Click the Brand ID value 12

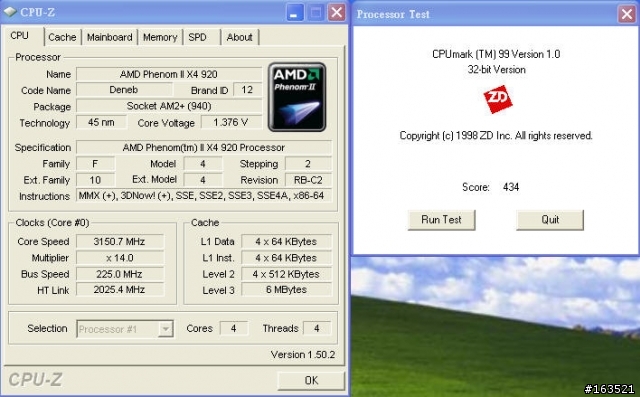[247, 90]
